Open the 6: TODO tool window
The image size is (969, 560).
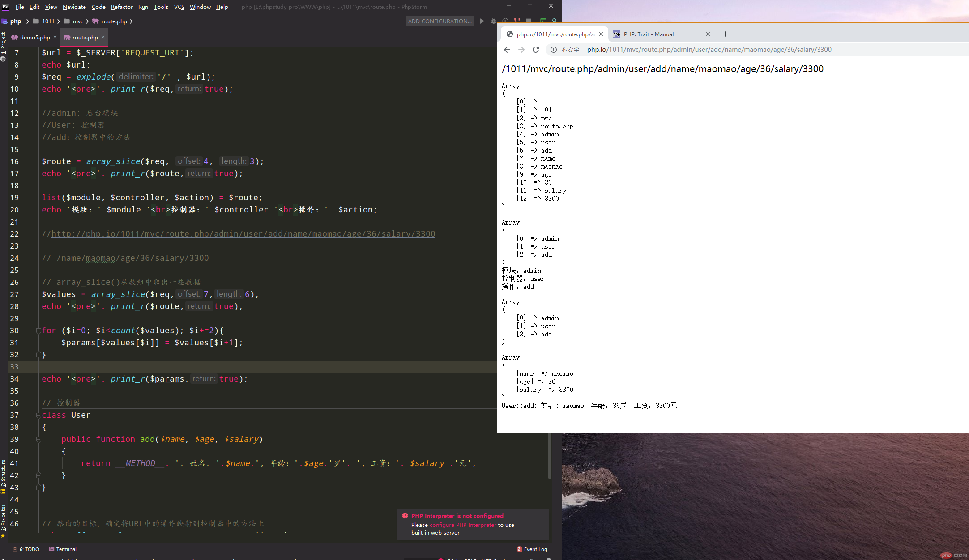point(26,549)
